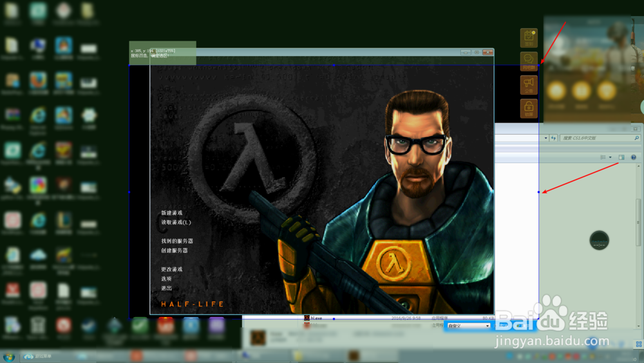Close the Half-Life game window

pos(488,52)
